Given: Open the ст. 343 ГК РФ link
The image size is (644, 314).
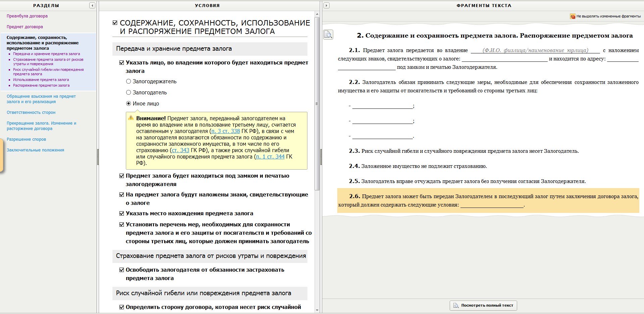Looking at the screenshot, I should [x=181, y=150].
